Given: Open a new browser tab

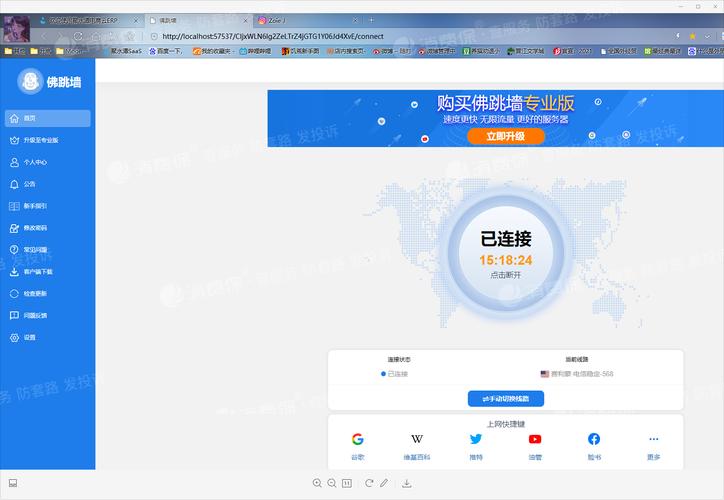Looking at the screenshot, I should [x=371, y=20].
